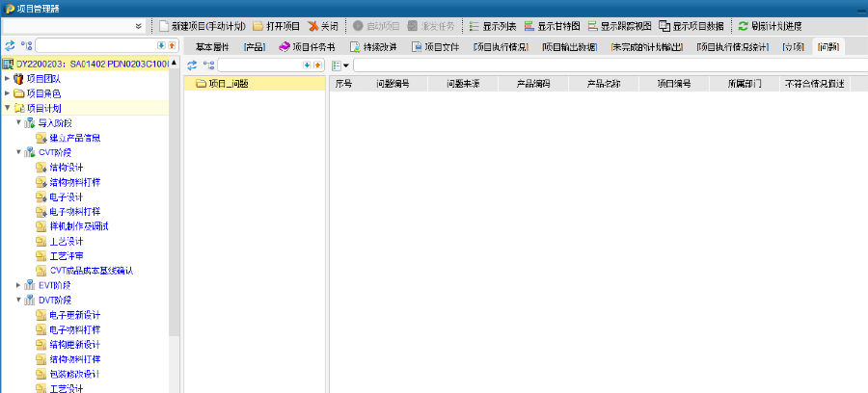
Task: Open the [项目执行情况统计] tab
Action: [x=733, y=47]
